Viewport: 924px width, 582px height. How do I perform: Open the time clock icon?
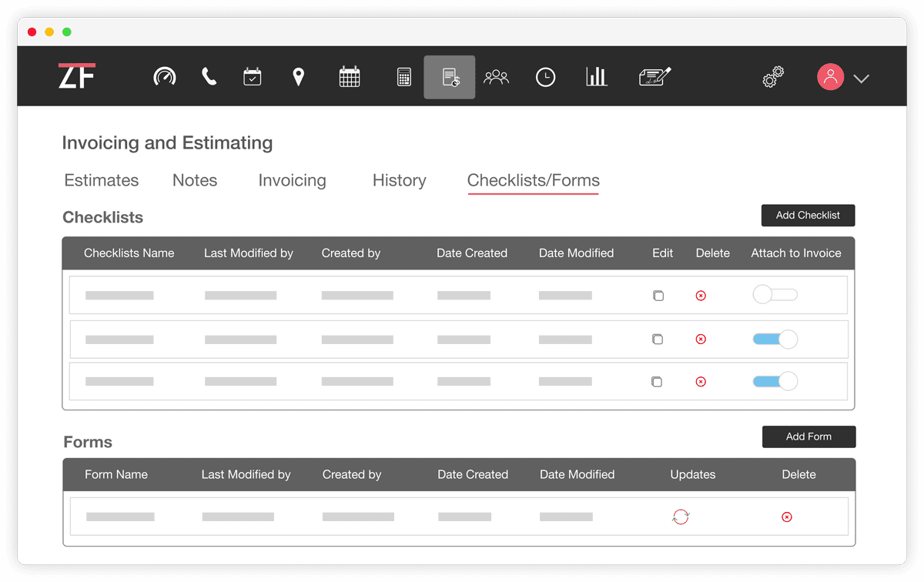coord(545,77)
